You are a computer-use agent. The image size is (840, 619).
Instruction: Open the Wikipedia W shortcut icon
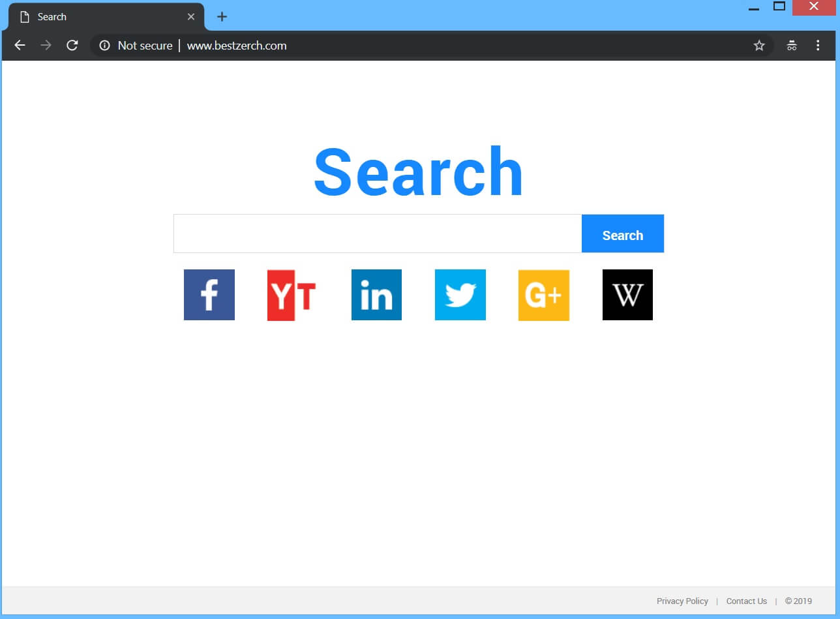627,295
